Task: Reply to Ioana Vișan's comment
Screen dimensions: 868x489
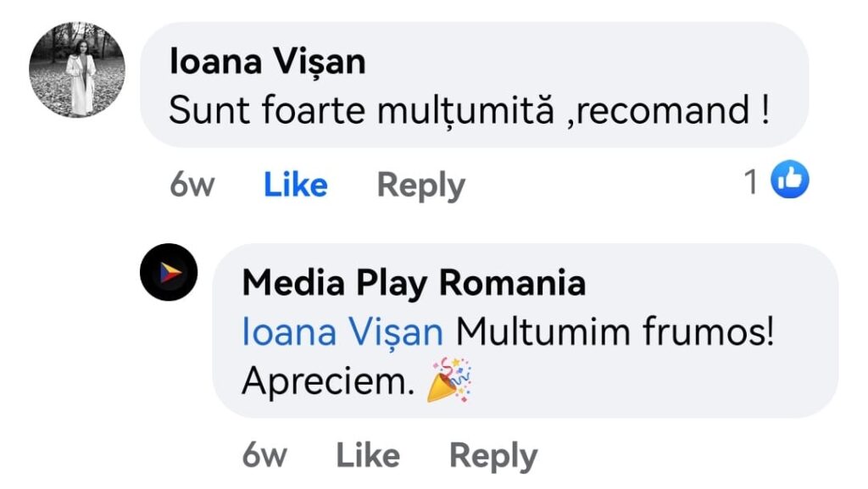Action: coord(420,185)
